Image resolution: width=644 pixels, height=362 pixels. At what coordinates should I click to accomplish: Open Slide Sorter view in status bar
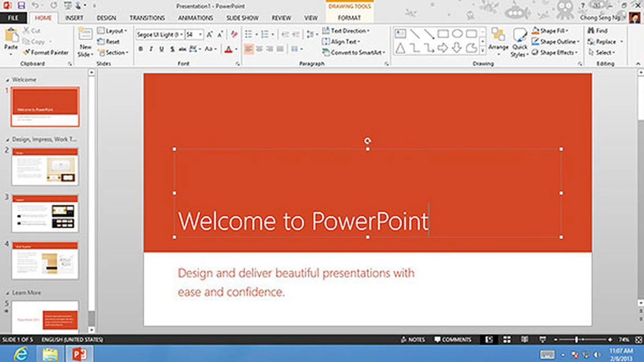point(507,340)
